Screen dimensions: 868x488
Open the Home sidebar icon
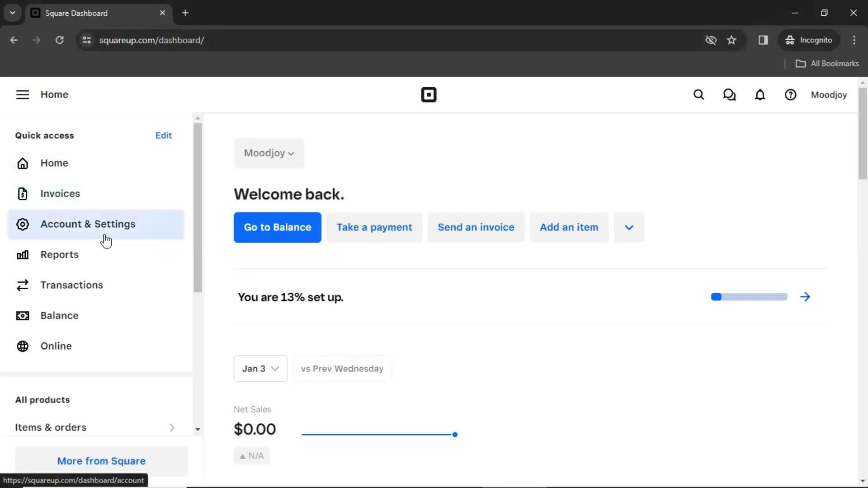[23, 163]
